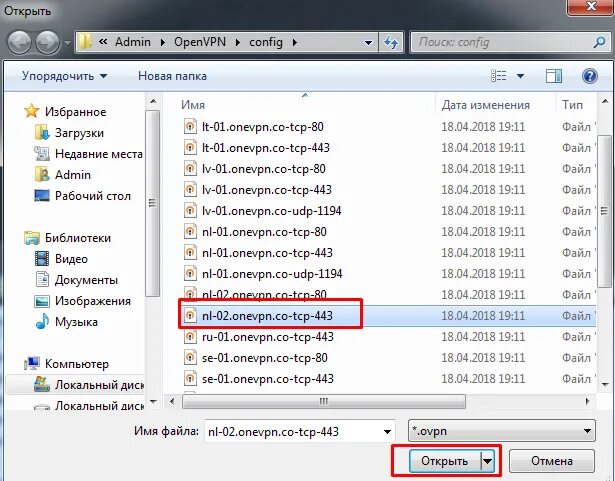
Task: Select file lt-01.onevpn.co-tcp-80
Action: click(x=262, y=127)
